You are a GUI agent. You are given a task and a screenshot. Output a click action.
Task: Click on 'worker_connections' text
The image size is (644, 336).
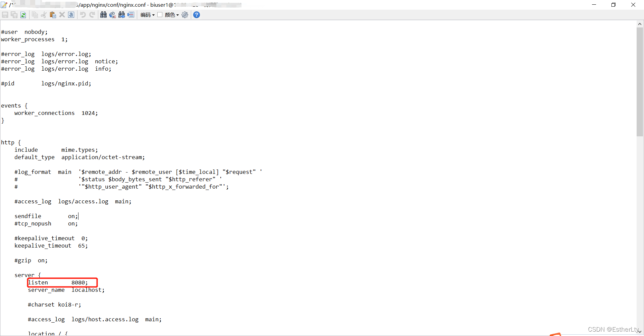(x=45, y=113)
